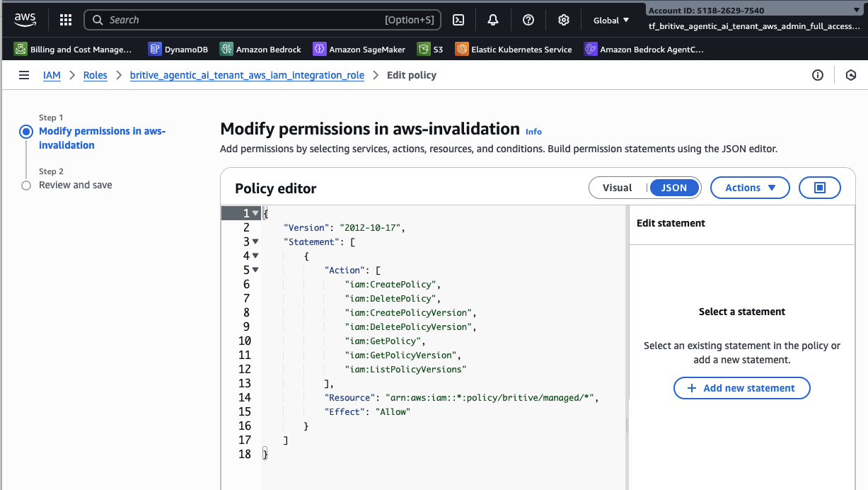Open the services grid menu icon
868x490 pixels.
tap(66, 20)
